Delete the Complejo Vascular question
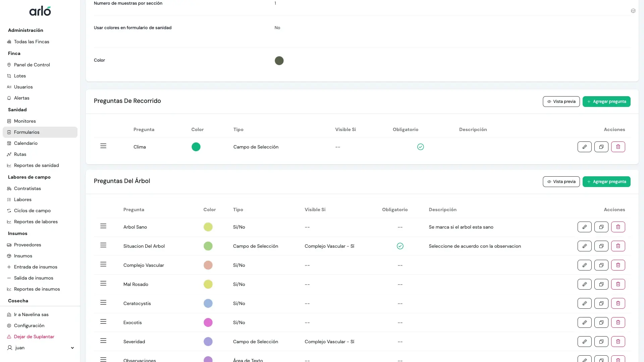The height and width of the screenshot is (362, 644). point(618,265)
